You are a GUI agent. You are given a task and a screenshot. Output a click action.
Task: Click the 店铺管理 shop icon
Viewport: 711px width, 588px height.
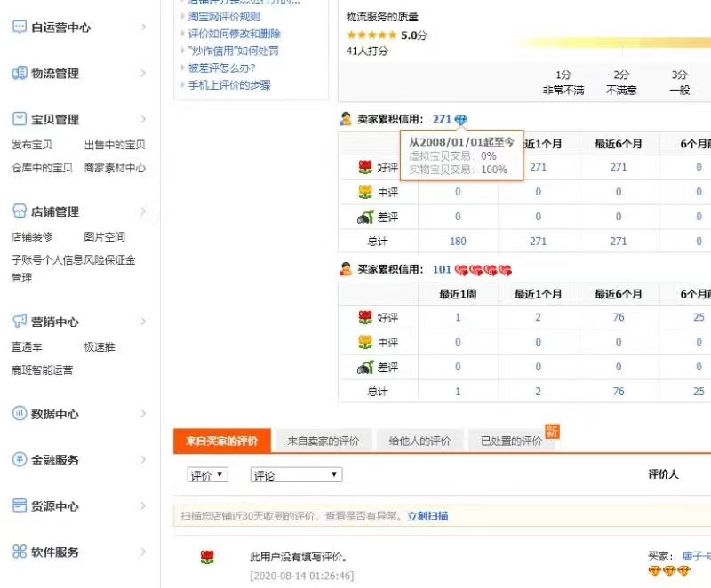point(19,211)
